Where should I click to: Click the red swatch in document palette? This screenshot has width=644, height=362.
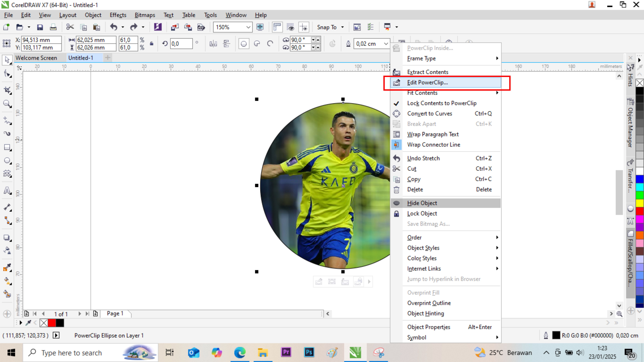tap(52, 323)
